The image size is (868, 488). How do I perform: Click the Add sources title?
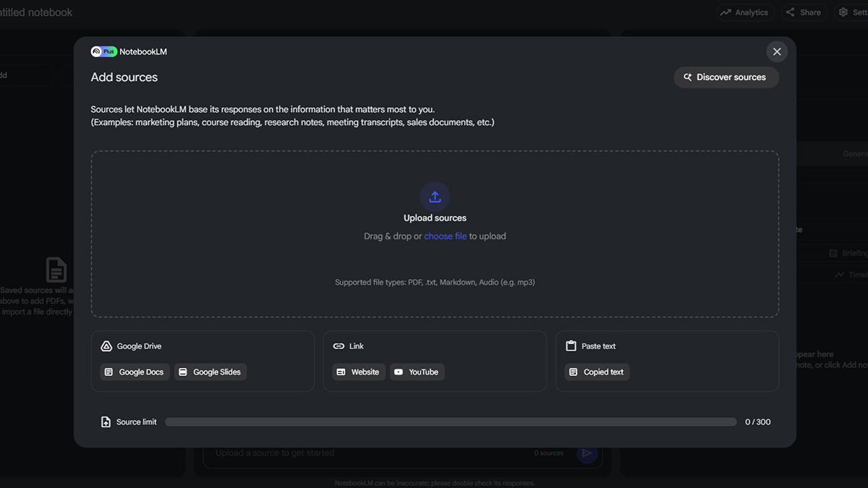(x=124, y=77)
